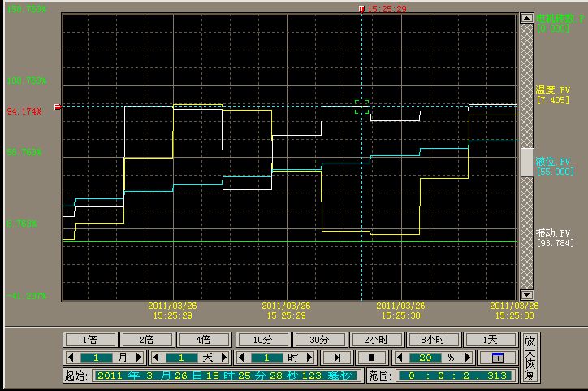Step month (月) forward with right arrow

point(139,358)
